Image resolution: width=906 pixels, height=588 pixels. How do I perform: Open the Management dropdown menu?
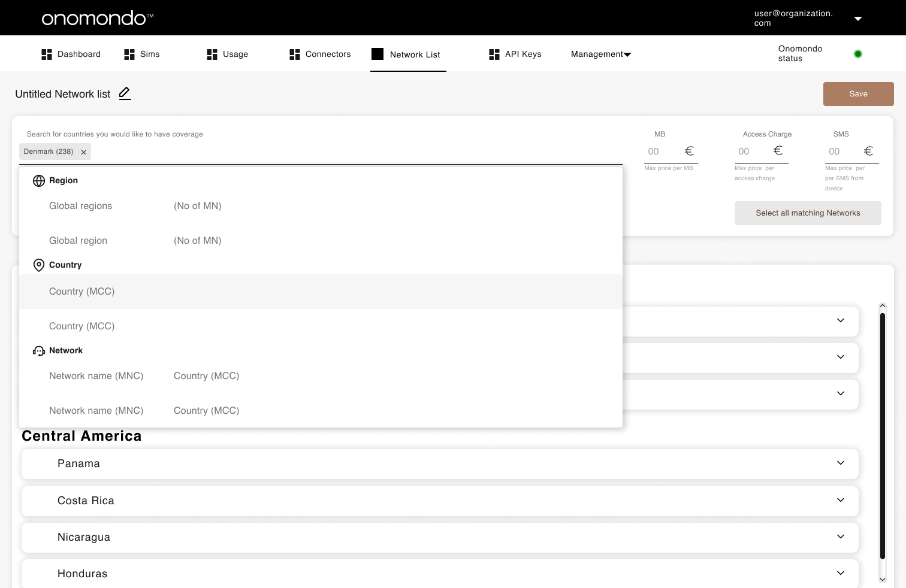600,54
